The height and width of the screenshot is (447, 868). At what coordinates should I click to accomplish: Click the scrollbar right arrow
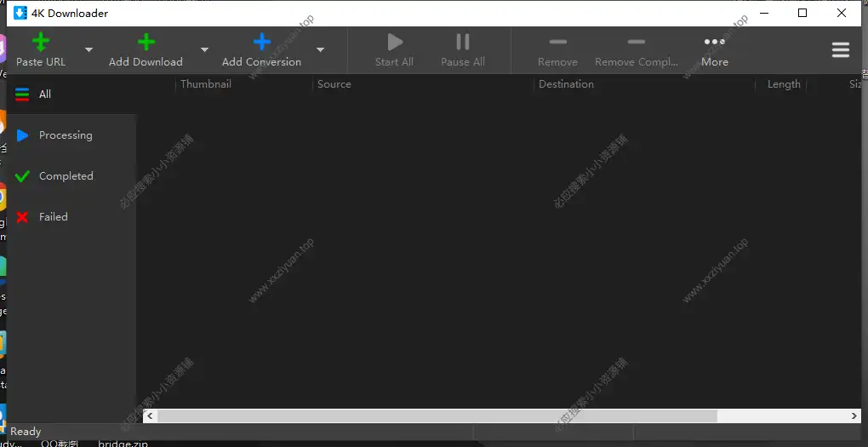pyautogui.click(x=854, y=416)
